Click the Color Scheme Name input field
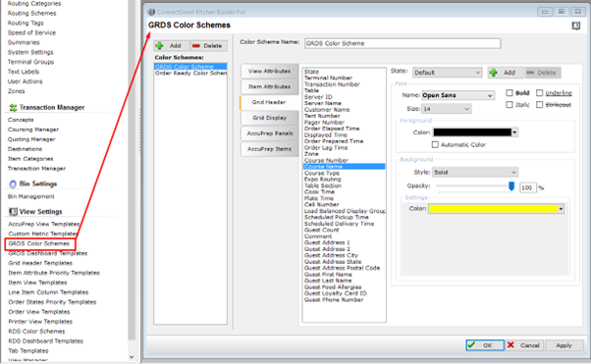This screenshot has width=591, height=364. coord(403,43)
